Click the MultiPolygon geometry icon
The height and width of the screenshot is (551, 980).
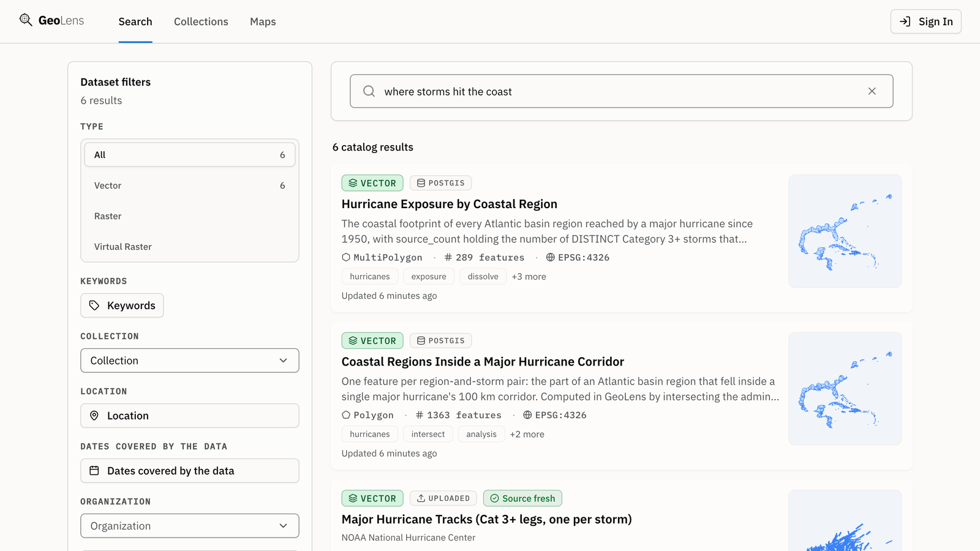pos(346,257)
